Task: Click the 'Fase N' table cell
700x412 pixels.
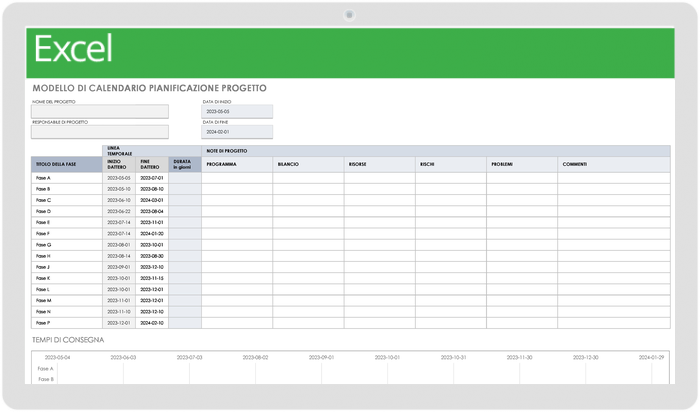Action: [67, 312]
